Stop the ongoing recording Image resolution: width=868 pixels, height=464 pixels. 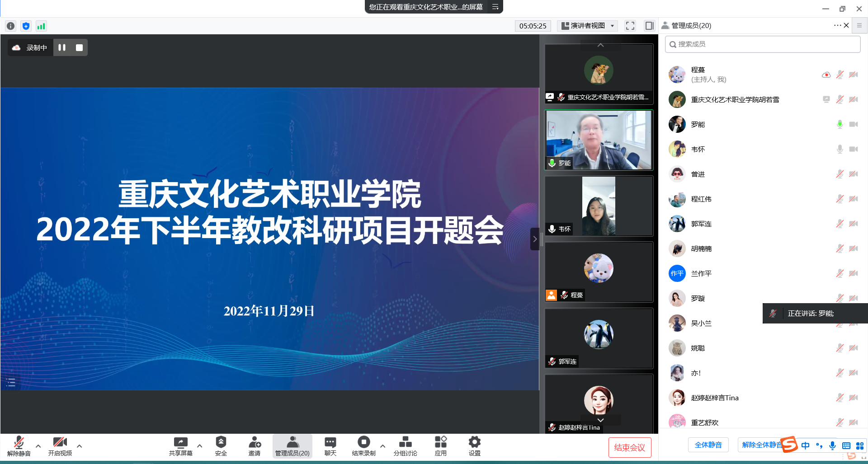click(79, 47)
